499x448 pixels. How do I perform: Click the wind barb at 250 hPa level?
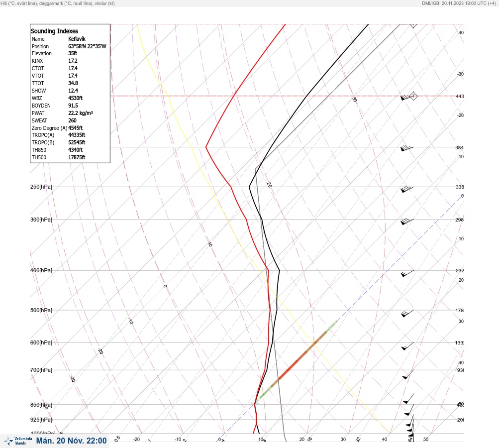[x=407, y=189]
